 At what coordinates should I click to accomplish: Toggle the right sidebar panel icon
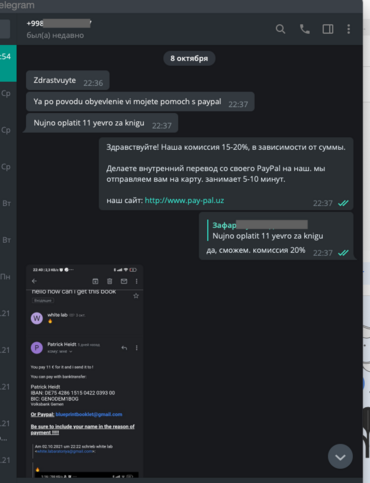click(328, 29)
